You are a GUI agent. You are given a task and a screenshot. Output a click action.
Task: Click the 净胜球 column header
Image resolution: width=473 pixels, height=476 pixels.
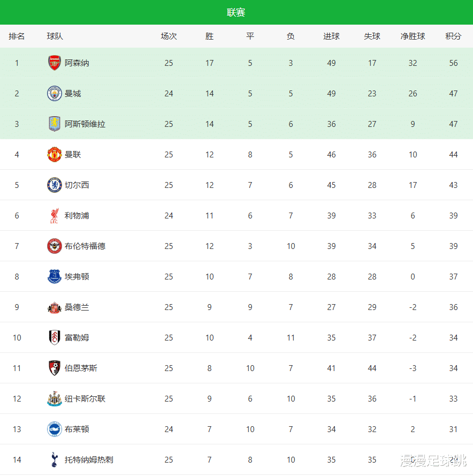(x=413, y=36)
